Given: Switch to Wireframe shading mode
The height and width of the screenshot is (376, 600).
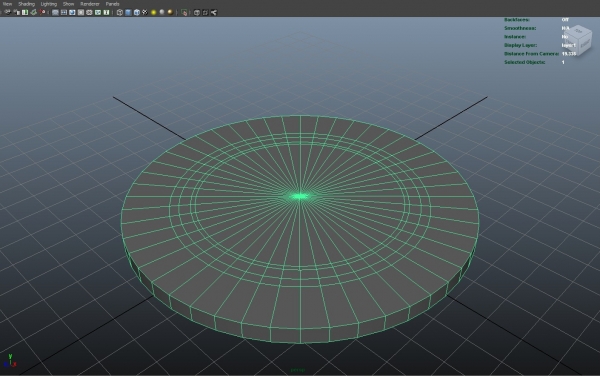Looking at the screenshot, I should 120,12.
